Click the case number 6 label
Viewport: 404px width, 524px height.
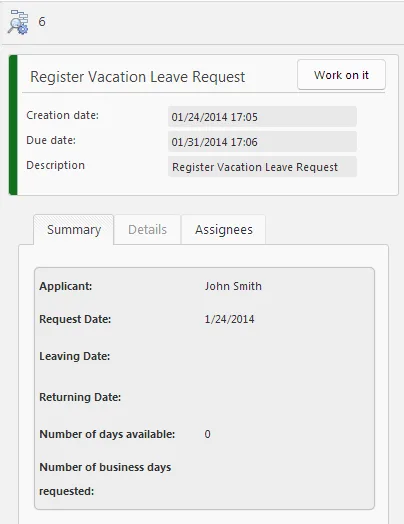click(42, 22)
